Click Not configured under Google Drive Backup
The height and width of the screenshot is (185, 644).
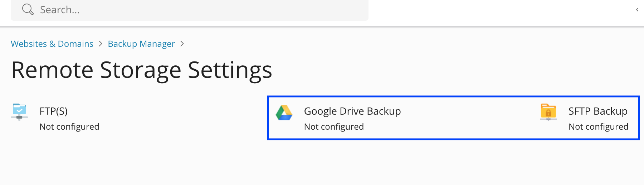pos(333,127)
